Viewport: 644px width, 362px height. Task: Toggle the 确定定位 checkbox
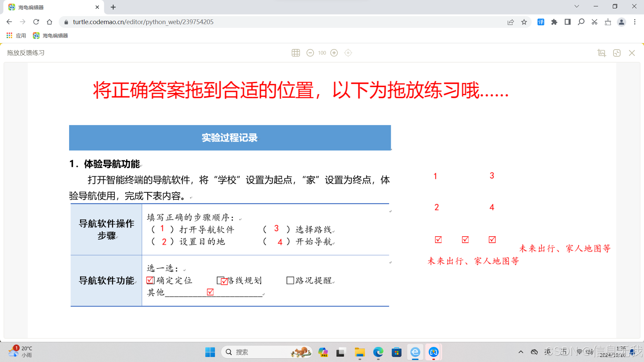click(x=150, y=280)
